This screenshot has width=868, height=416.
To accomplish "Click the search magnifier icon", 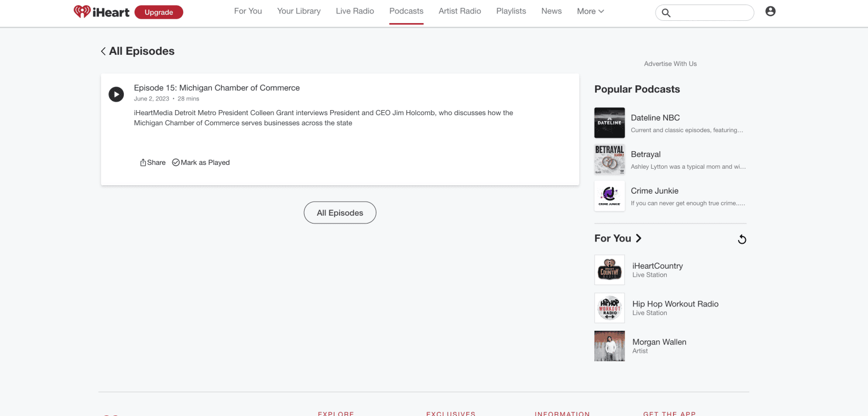I will tap(666, 13).
